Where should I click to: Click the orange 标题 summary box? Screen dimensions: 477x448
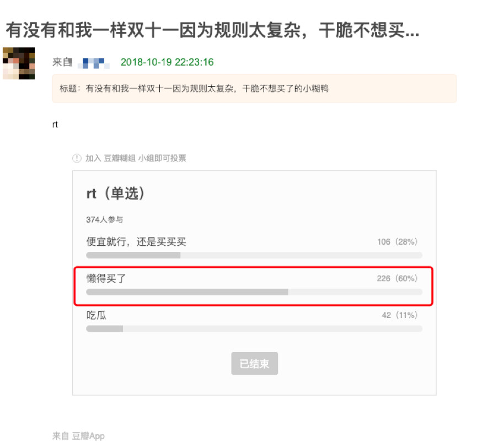(x=254, y=89)
